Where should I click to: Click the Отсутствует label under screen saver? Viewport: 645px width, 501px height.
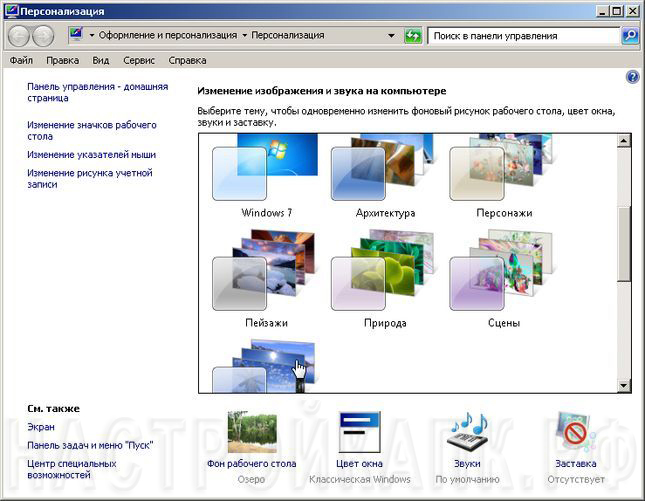click(x=576, y=480)
